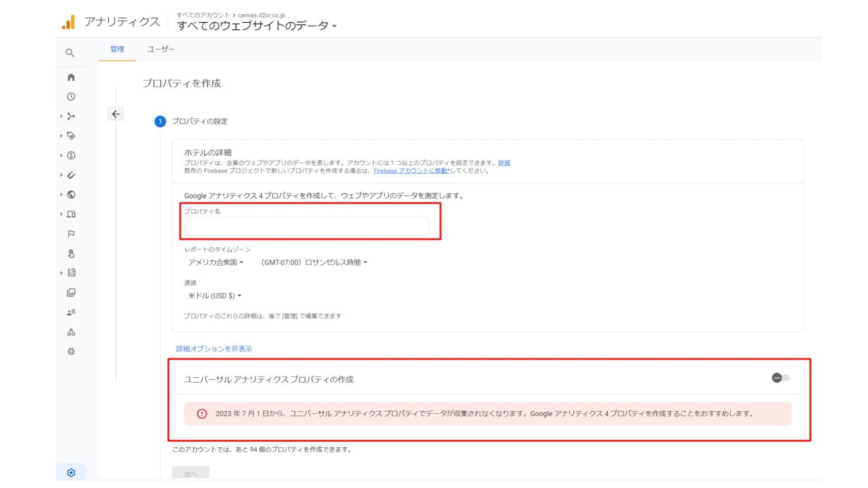Toggle Universal Analytics property creation switch
Screen dimensions: 868x488
click(x=780, y=378)
